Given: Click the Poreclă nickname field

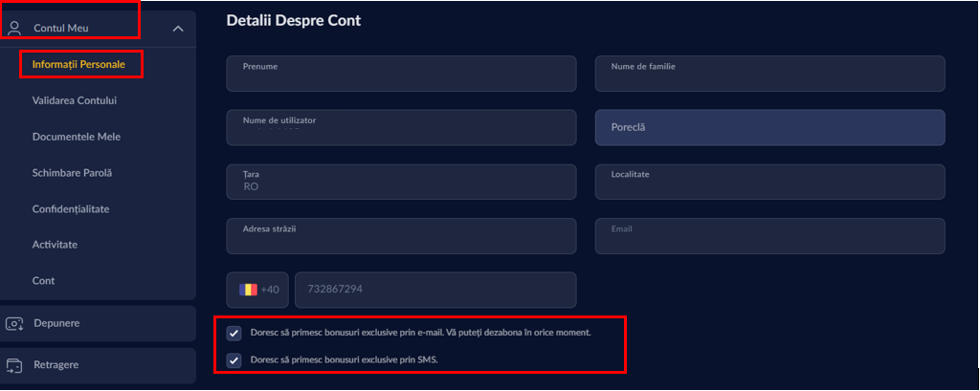Looking at the screenshot, I should 769,127.
